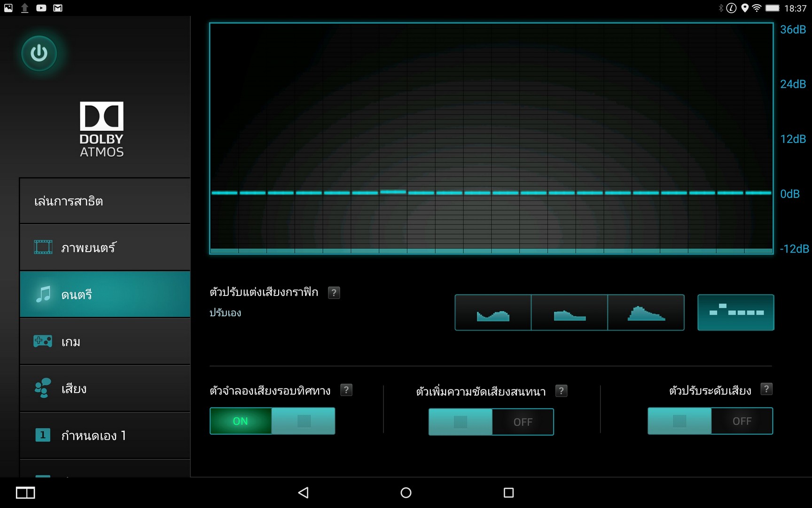812x508 pixels.
Task: Click the raised equalizer band at 0dB
Action: click(393, 191)
